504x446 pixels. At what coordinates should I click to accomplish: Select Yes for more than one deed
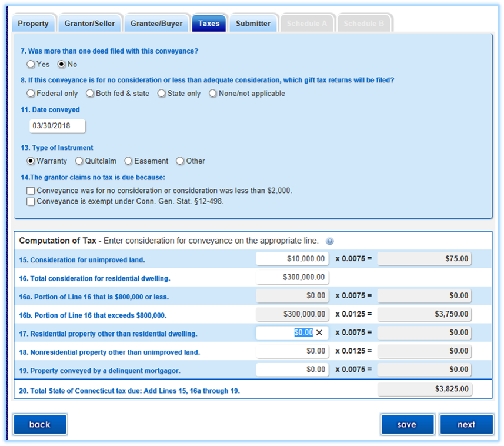(31, 64)
